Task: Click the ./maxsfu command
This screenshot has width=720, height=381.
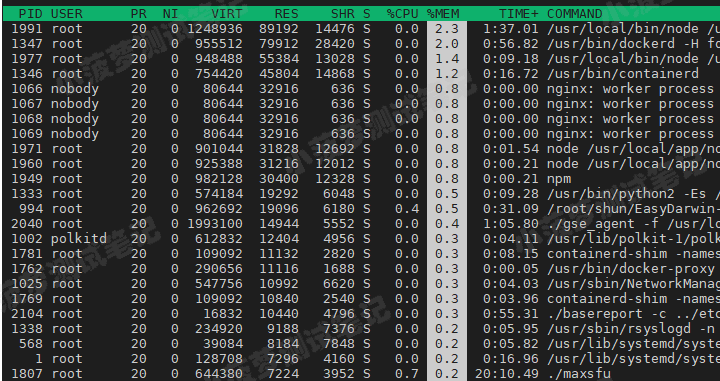Action: click(579, 374)
